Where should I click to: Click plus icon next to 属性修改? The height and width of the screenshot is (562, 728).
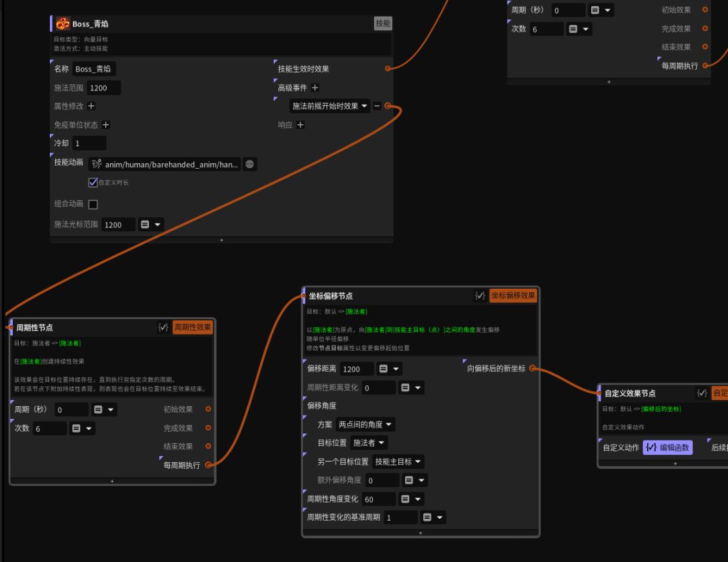coord(92,106)
